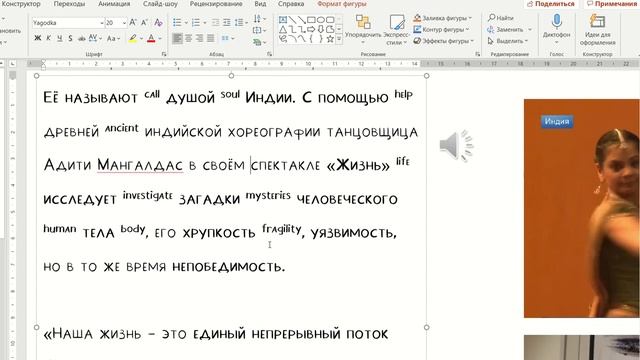Center align the text
Screen dimensions: 640x360
[x=188, y=38]
